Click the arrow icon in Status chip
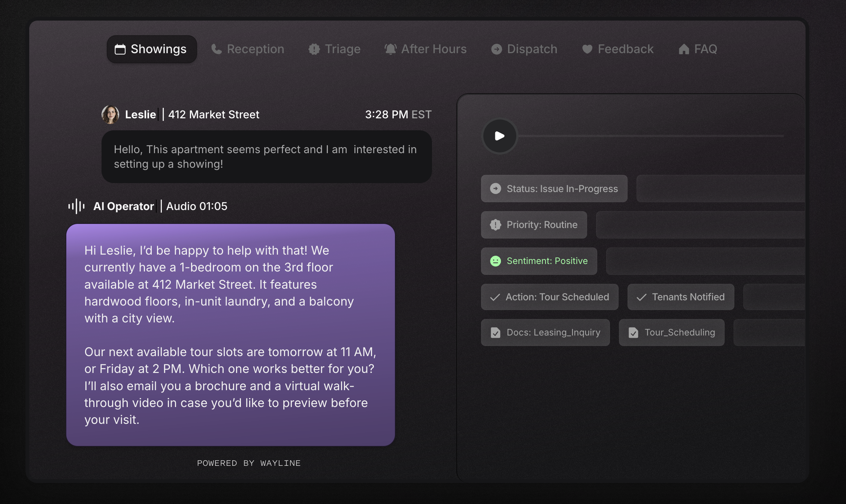 point(495,189)
